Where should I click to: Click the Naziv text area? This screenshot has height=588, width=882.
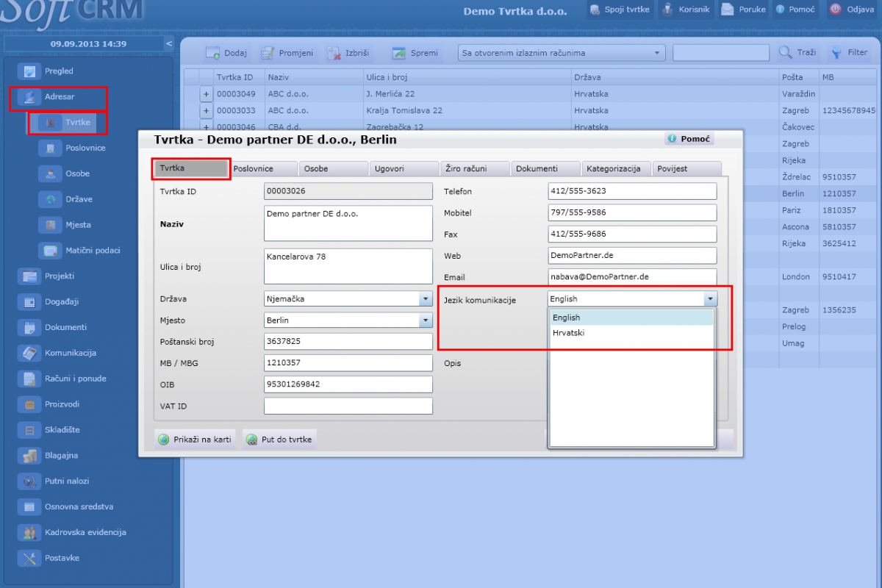click(x=348, y=223)
